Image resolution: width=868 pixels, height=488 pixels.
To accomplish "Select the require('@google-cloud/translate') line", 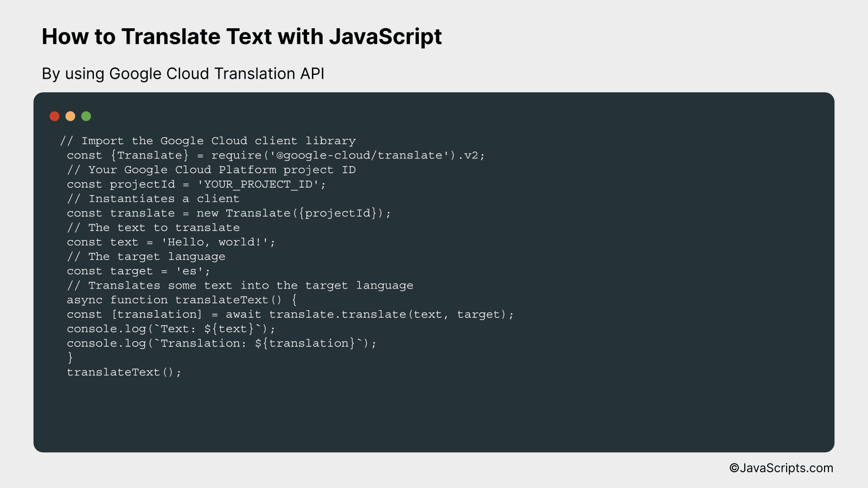I will tap(276, 155).
